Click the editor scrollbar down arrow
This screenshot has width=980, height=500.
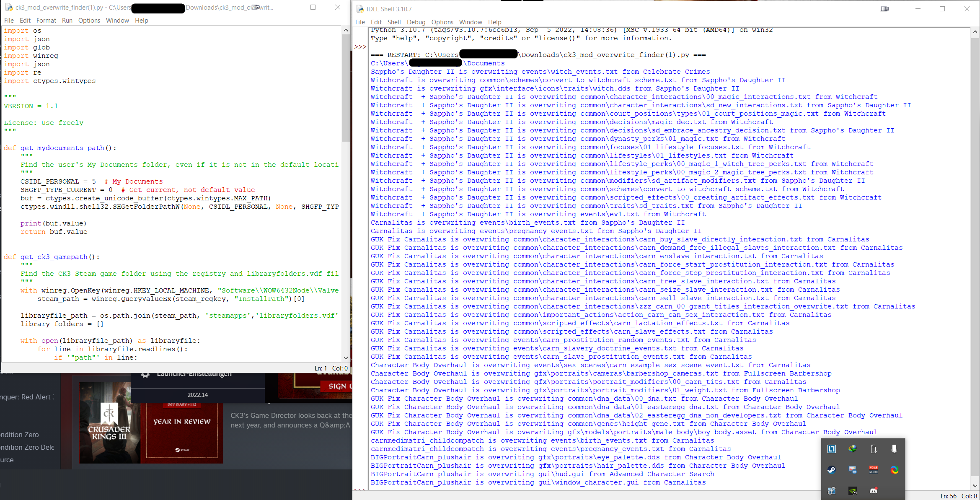click(x=346, y=358)
